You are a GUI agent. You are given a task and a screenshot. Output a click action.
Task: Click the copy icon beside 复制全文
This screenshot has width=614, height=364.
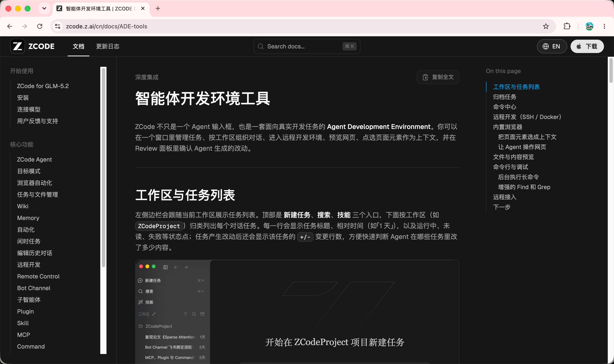[x=425, y=77]
